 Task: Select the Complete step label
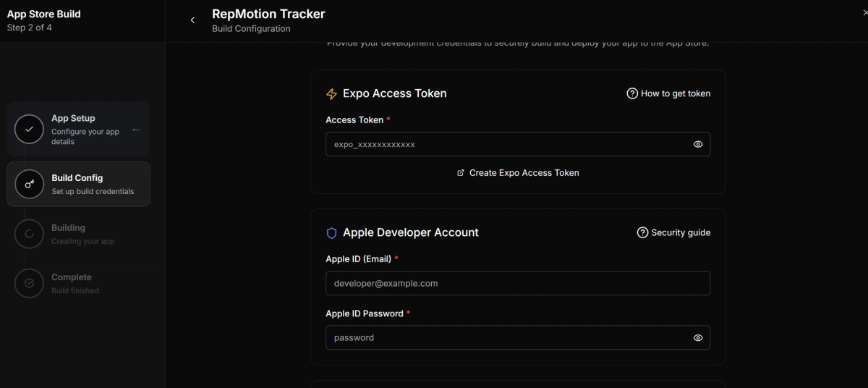[72, 277]
